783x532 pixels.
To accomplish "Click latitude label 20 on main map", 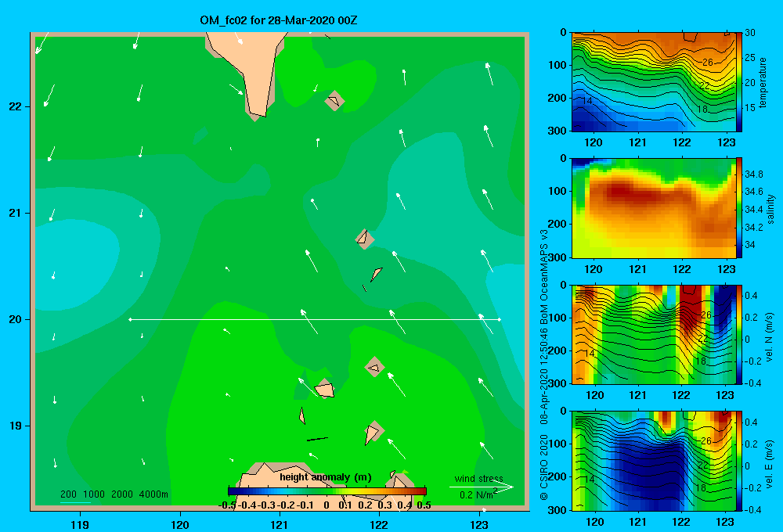I will (x=15, y=319).
